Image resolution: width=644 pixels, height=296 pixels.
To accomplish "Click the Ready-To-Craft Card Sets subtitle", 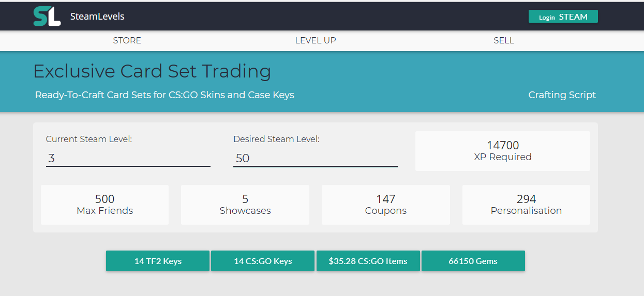I will 164,95.
